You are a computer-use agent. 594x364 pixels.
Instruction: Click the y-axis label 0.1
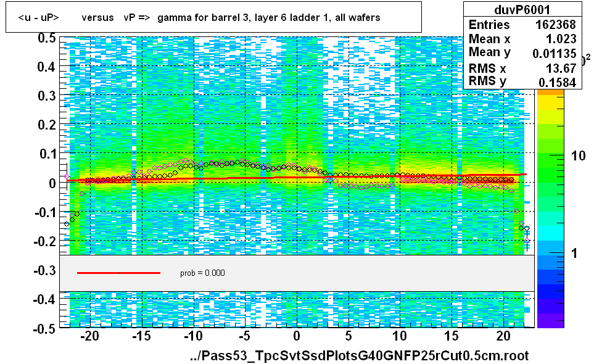click(47, 154)
